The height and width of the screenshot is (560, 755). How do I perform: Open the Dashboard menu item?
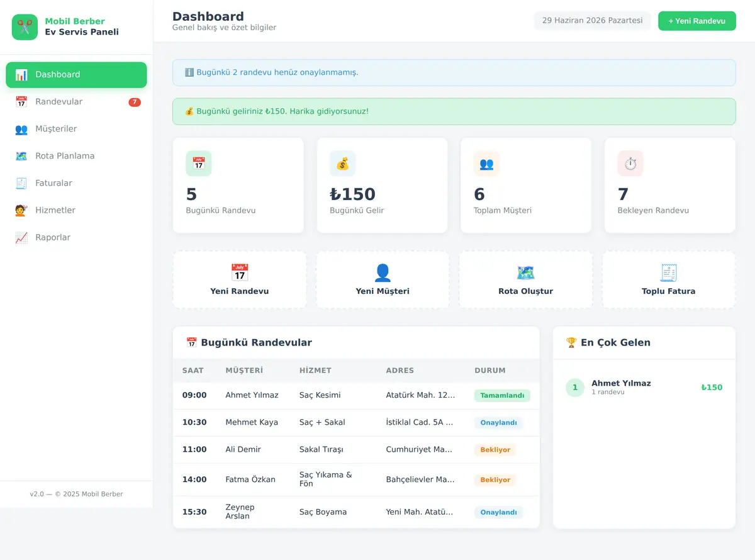click(x=76, y=75)
